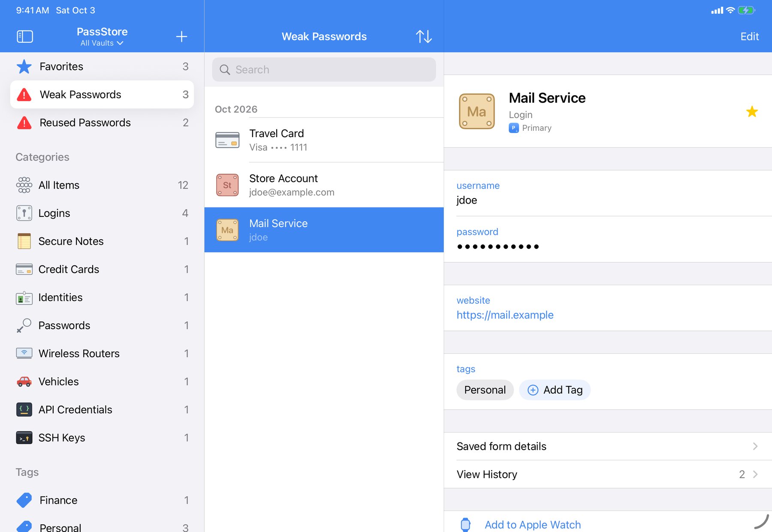
Task: Click the Logins category icon
Action: [x=24, y=213]
